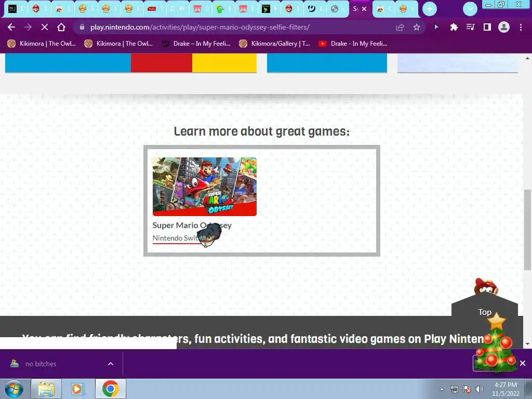Open the taskbar clock showing 4:27 PM
Image resolution: width=532 pixels, height=399 pixels.
click(506, 389)
